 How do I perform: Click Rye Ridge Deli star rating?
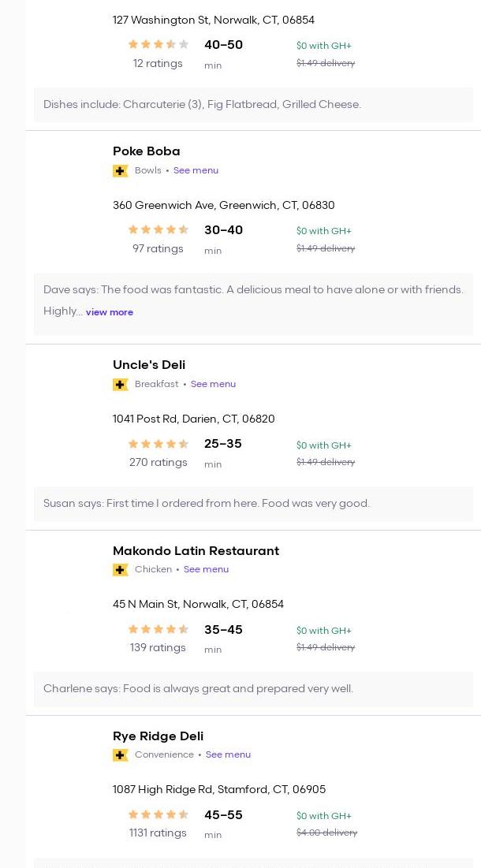coord(158,814)
